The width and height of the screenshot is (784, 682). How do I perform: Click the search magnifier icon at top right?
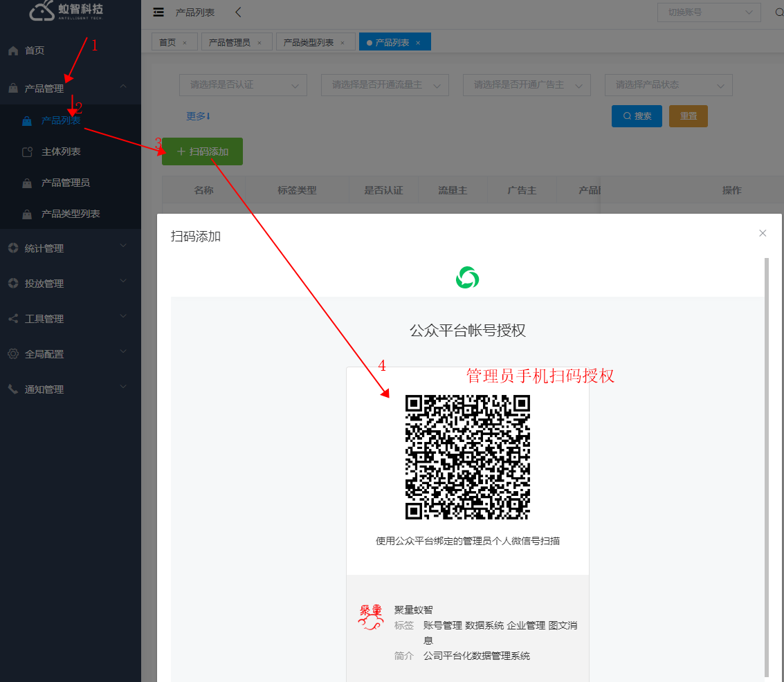click(x=779, y=12)
